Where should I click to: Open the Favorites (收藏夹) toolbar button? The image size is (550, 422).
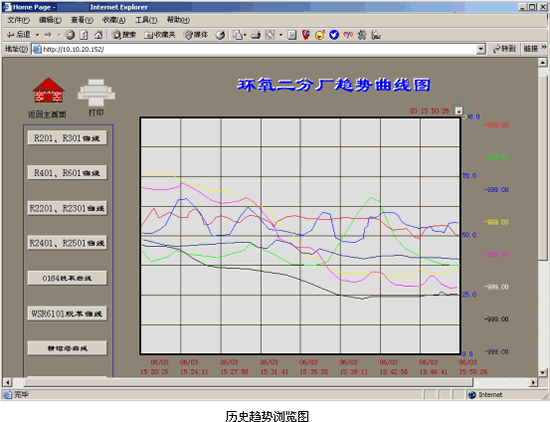[160, 35]
